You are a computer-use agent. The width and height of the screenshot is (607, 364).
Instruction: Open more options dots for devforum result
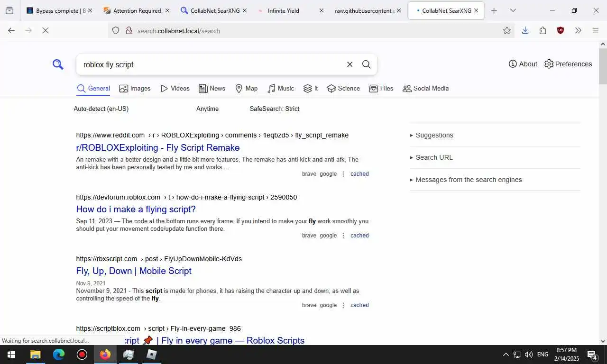coord(343,236)
